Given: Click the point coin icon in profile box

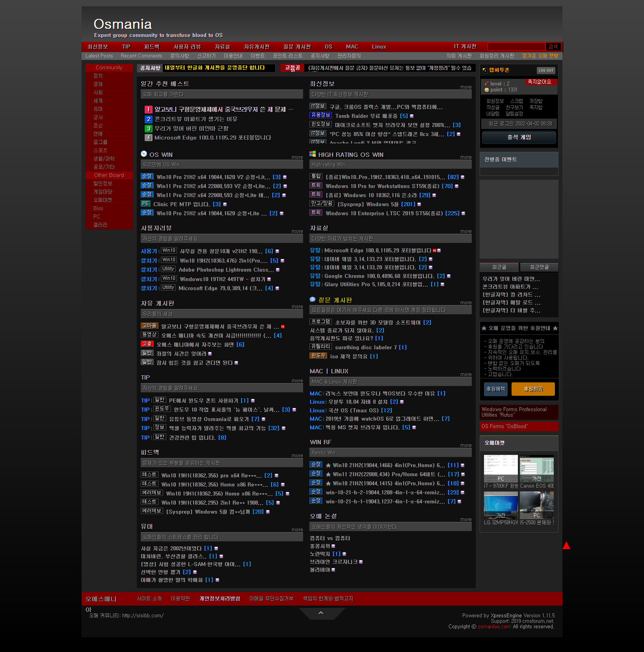Looking at the screenshot, I should pos(486,90).
